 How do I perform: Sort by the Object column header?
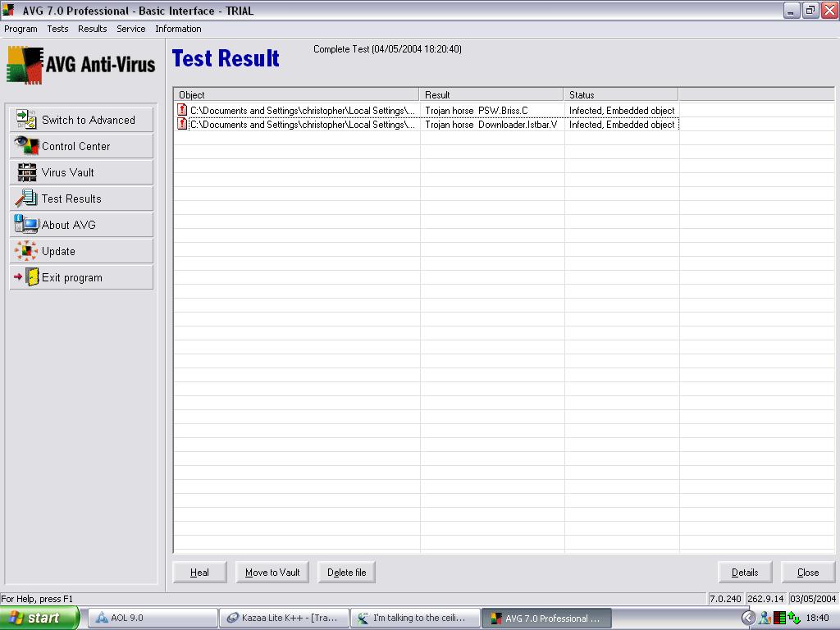point(296,95)
